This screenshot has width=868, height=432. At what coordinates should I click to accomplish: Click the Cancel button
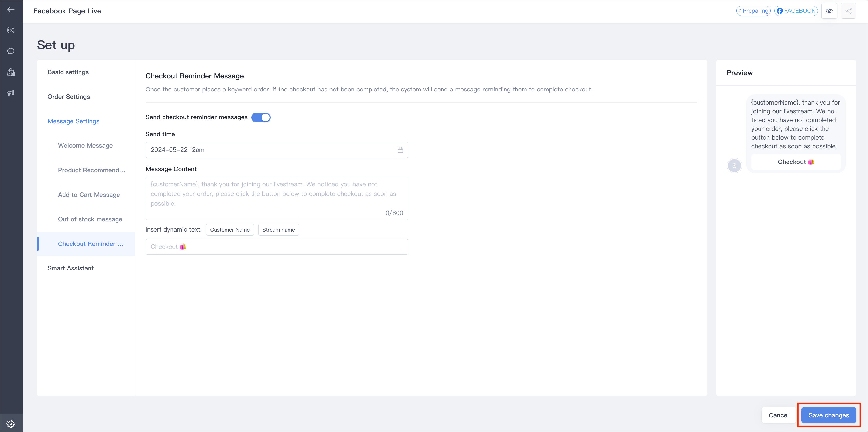tap(778, 415)
